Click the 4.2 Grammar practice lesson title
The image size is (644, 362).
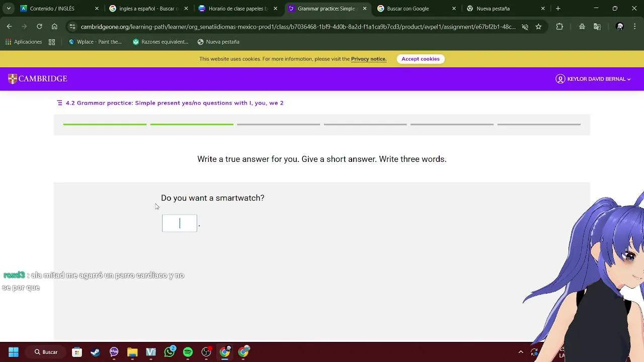tap(175, 103)
